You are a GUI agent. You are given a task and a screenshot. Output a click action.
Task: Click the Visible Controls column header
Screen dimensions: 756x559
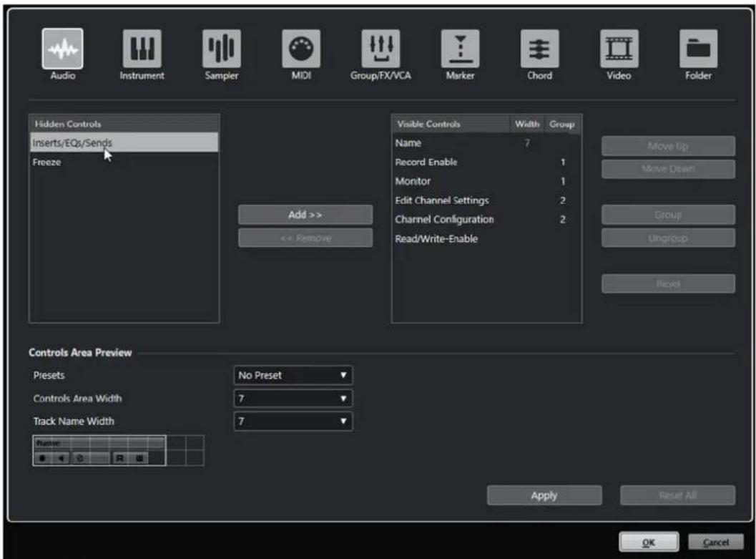(451, 124)
